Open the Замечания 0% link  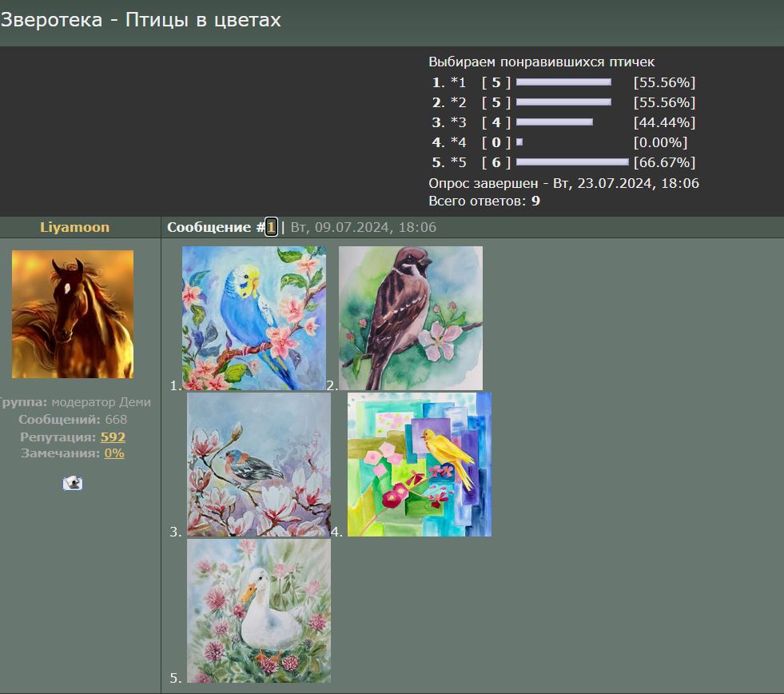[x=113, y=453]
